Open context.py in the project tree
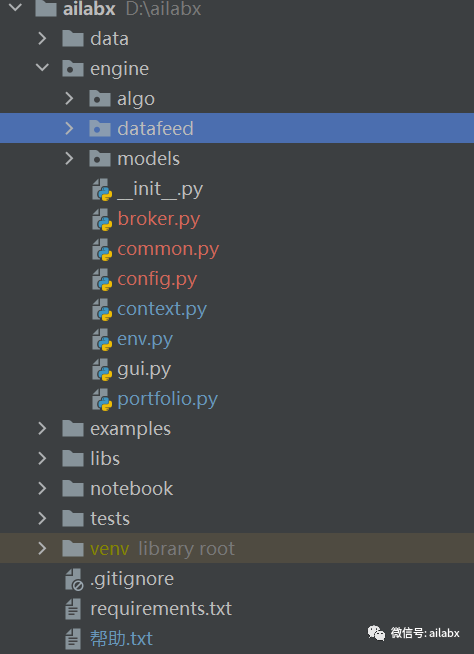 click(x=162, y=309)
